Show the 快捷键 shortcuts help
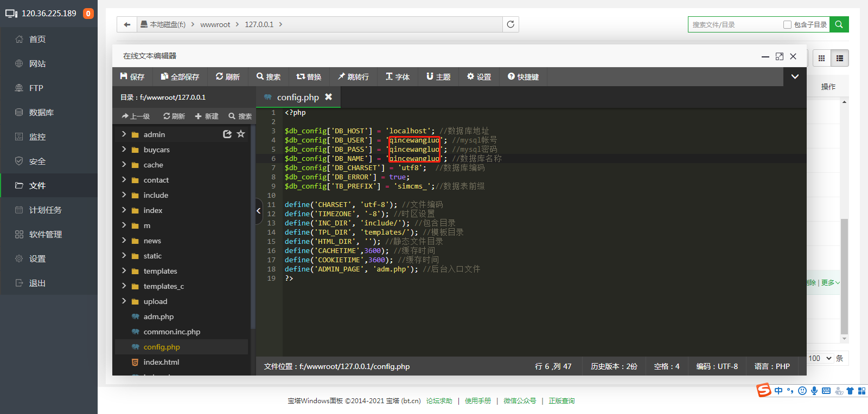The image size is (868, 414). tap(523, 77)
